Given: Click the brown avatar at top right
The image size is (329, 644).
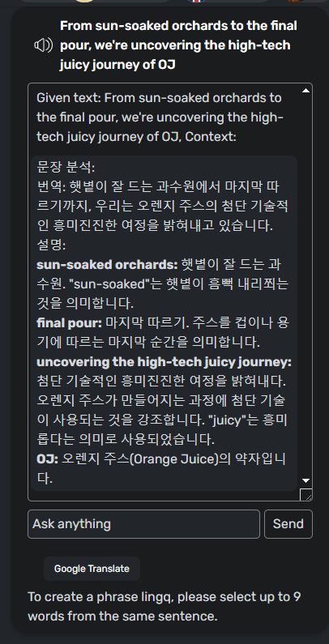Looking at the screenshot, I should (x=295, y=1).
